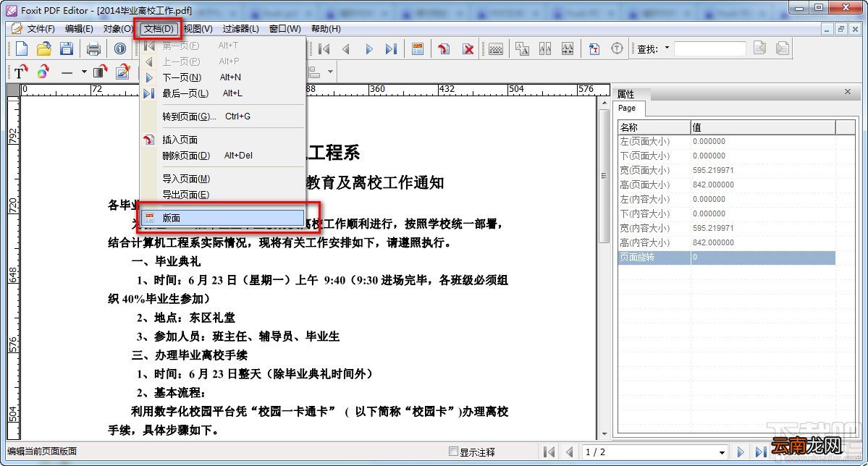Print the document using the printer icon

tap(93, 48)
